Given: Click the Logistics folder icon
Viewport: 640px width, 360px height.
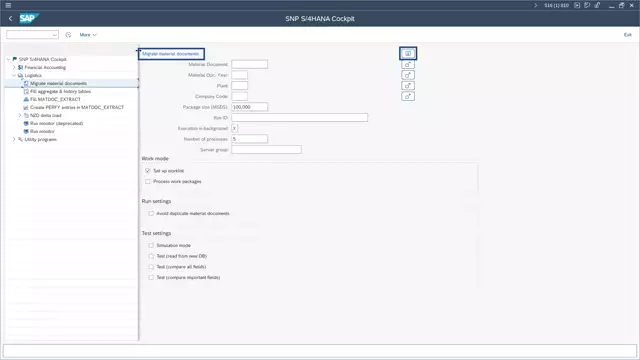Looking at the screenshot, I should coord(20,76).
